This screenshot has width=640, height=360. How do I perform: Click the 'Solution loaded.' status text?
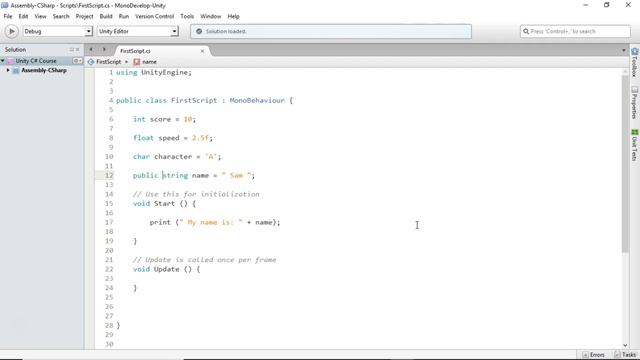226,31
